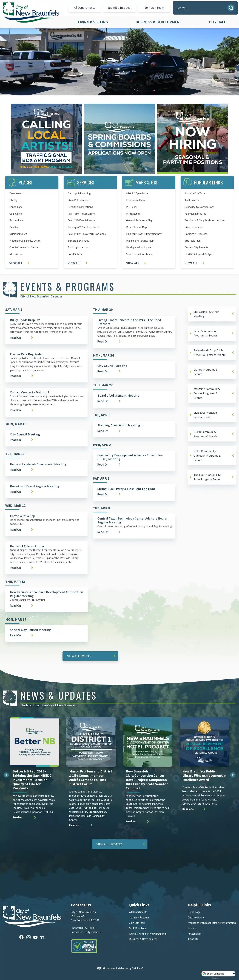This screenshot has width=239, height=980.
Task: Click the Places section map icon
Action: pos(13,182)
